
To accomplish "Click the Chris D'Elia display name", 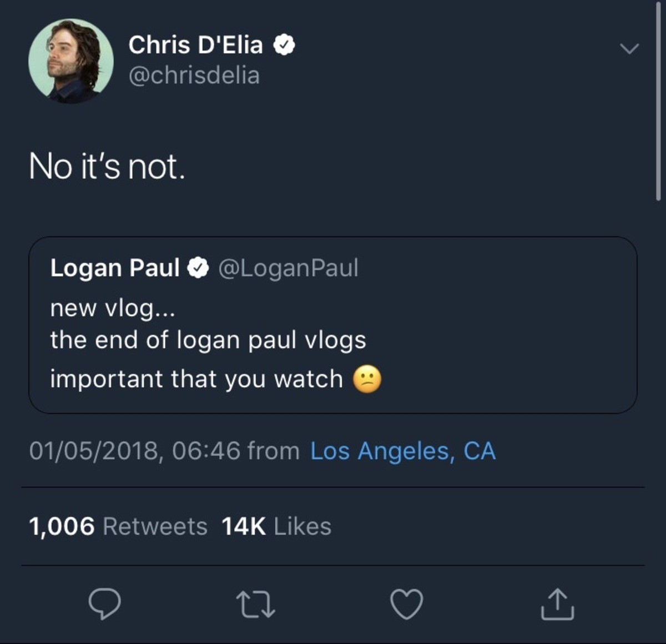I will coord(195,45).
